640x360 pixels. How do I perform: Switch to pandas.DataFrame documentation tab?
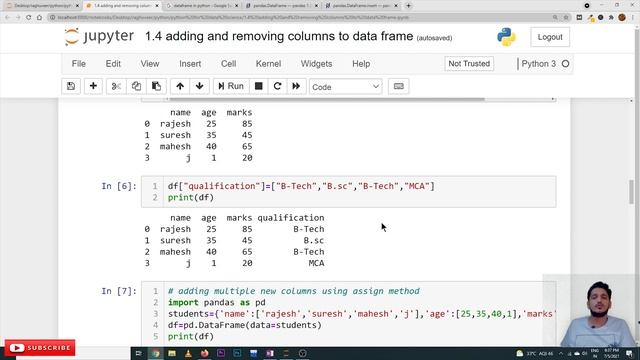(282, 6)
